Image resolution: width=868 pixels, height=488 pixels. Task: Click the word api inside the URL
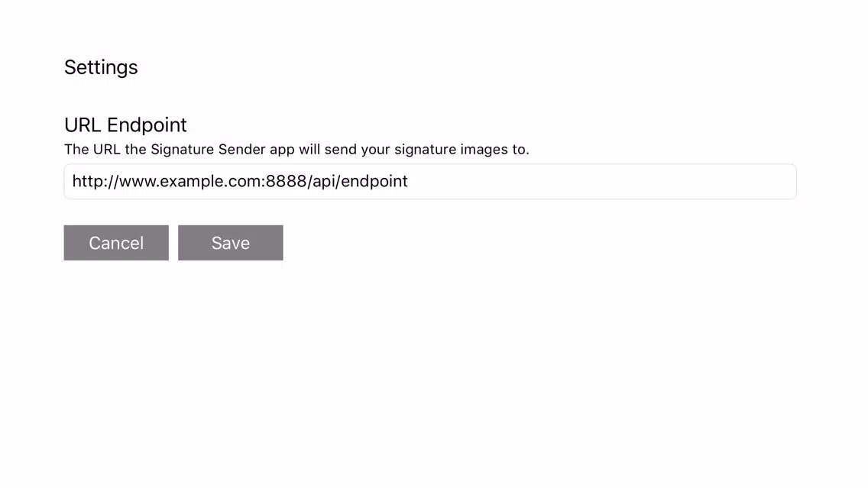[324, 182]
